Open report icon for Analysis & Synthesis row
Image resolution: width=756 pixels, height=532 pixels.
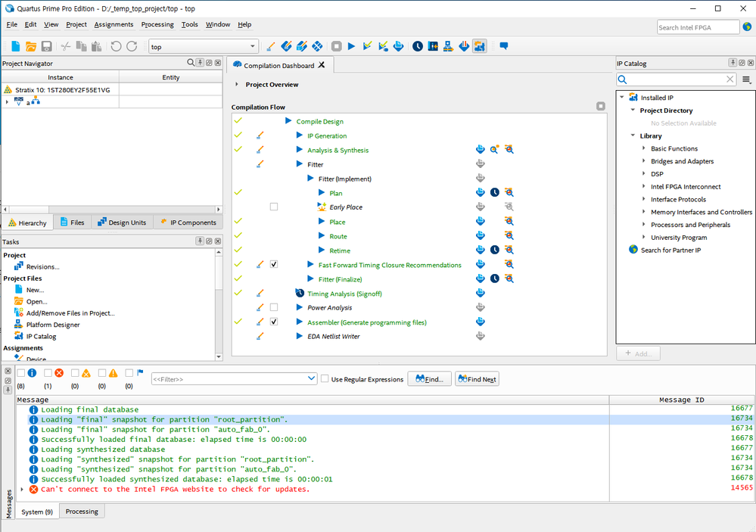coord(480,151)
